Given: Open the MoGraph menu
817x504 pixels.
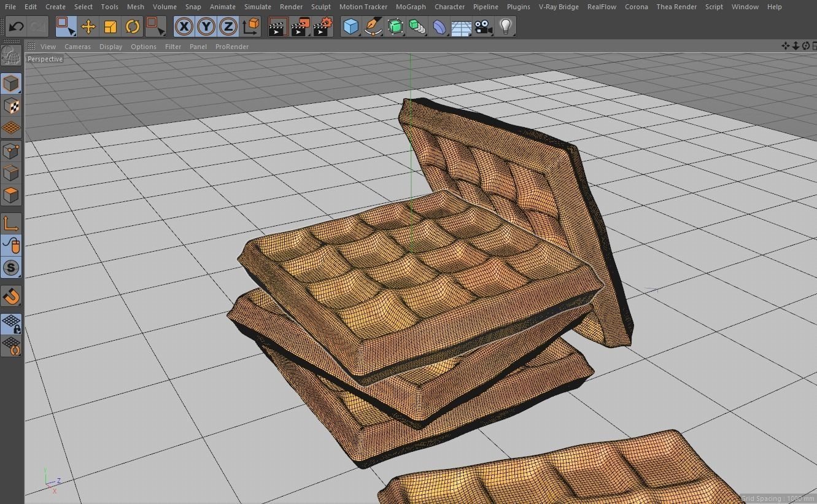Looking at the screenshot, I should (411, 7).
